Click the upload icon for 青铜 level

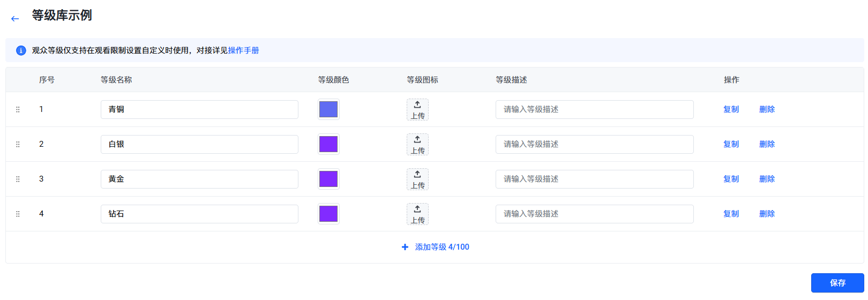coord(417,109)
